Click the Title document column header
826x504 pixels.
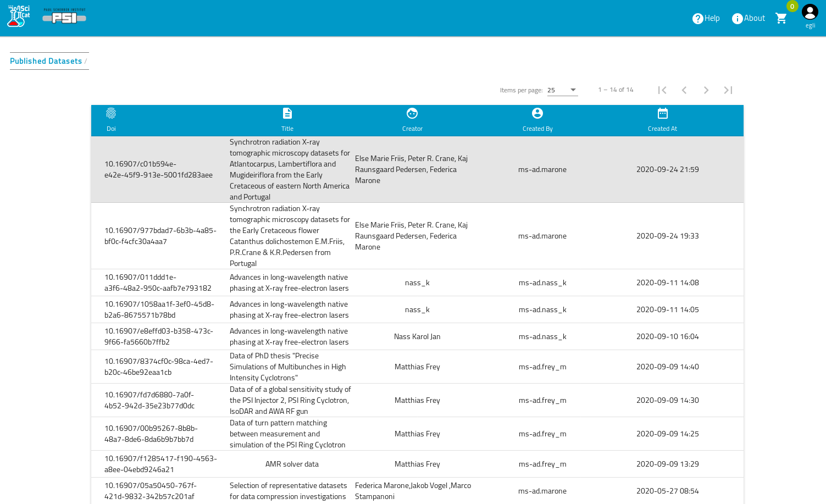pyautogui.click(x=287, y=120)
